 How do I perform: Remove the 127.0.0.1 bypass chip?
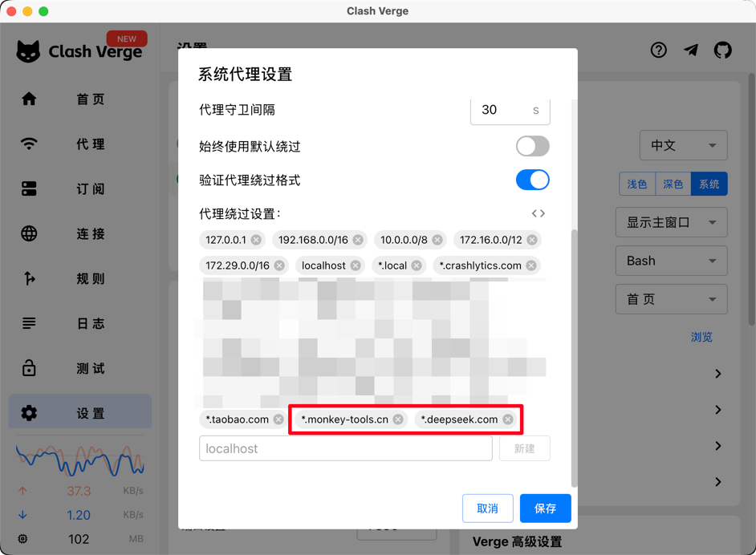click(256, 240)
